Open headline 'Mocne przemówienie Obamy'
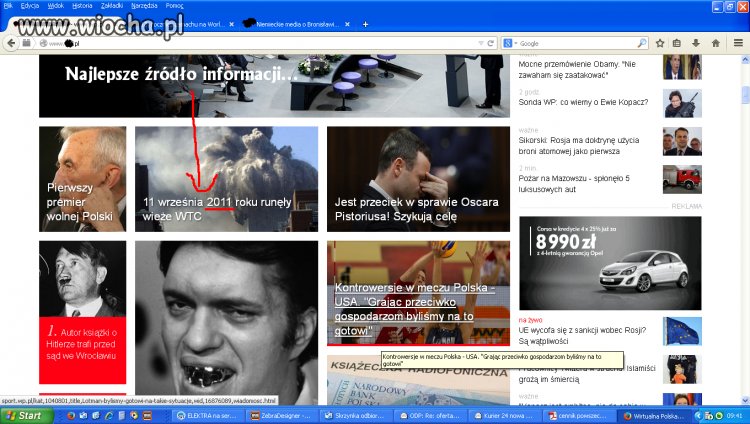 pos(577,69)
